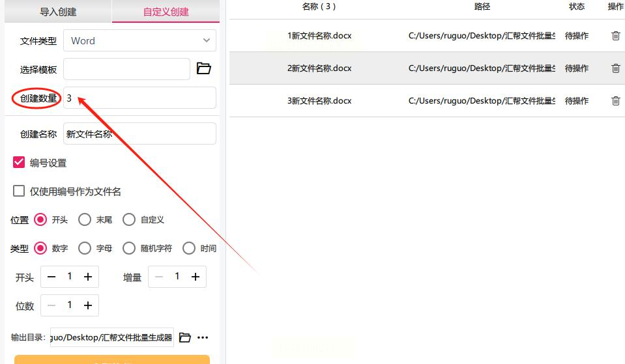The width and height of the screenshot is (625, 364).
Task: Click path of 2新文件名称.docx row
Action: pyautogui.click(x=482, y=68)
